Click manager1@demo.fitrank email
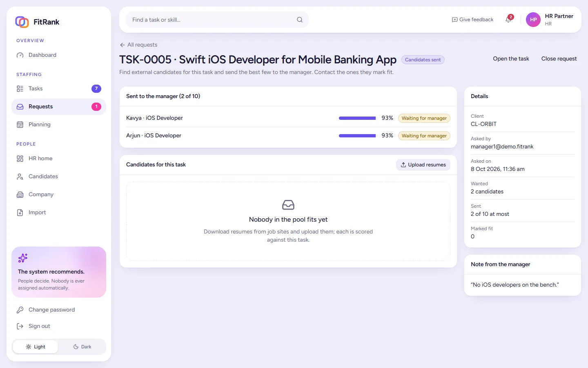 coord(502,147)
